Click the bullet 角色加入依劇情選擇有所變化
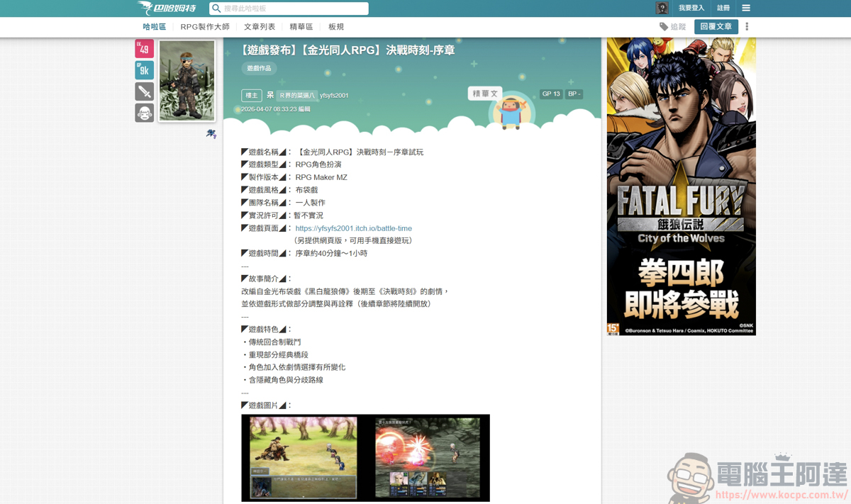 [x=294, y=367]
